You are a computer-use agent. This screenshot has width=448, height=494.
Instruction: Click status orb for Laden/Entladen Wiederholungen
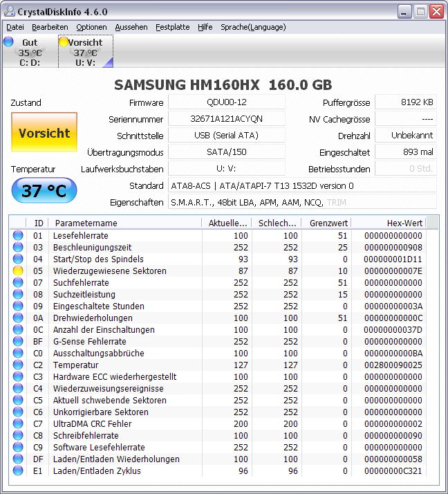click(18, 459)
